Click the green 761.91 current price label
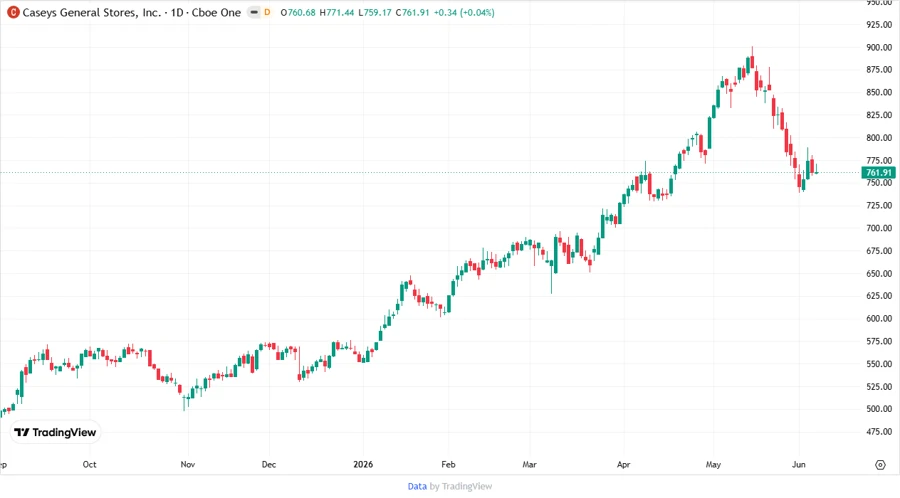 878,173
